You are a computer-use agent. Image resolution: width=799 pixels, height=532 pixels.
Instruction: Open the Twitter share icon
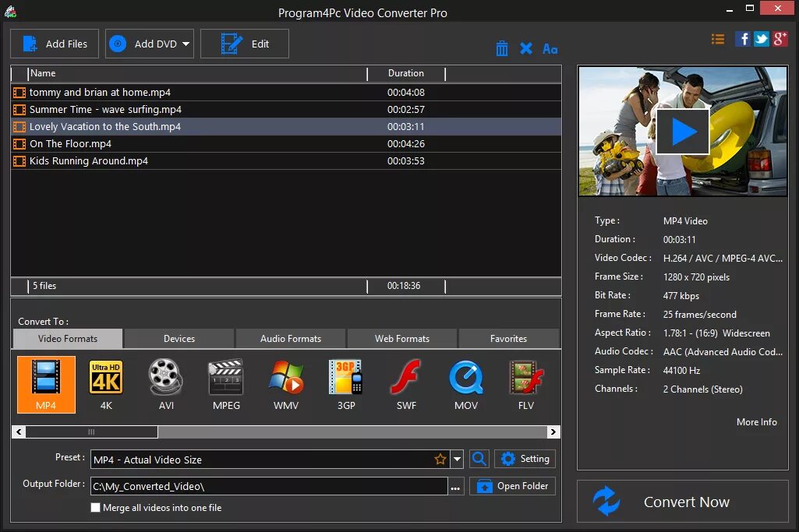point(762,39)
